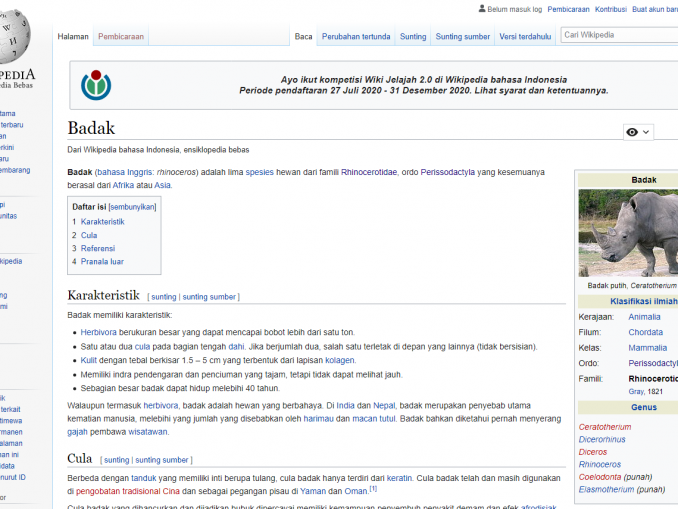
Task: Open the Pembicaraan link in the top bar
Action: tap(568, 9)
